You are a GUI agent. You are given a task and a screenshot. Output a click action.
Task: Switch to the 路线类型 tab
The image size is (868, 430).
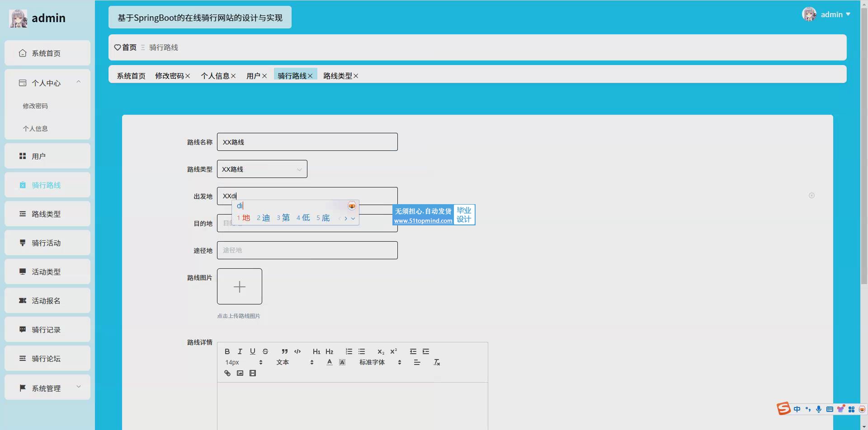point(337,76)
